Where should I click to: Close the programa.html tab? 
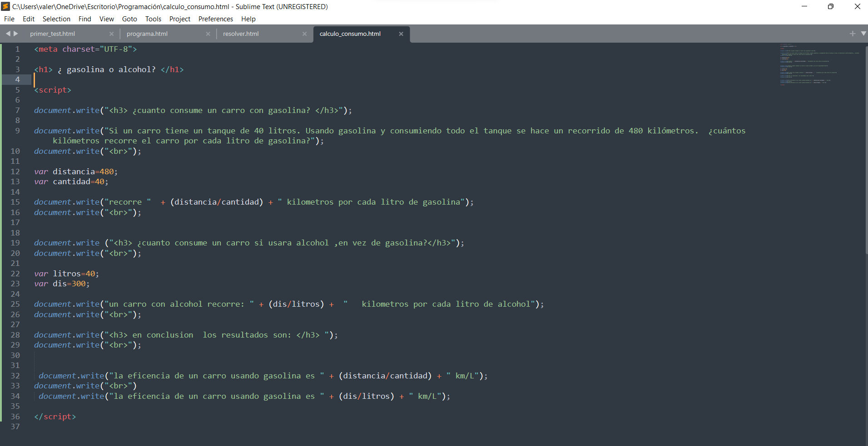click(x=208, y=34)
